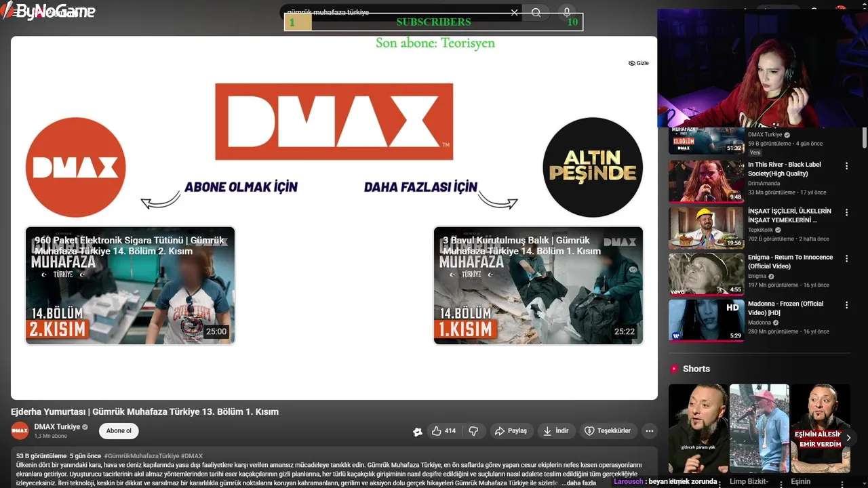Open the 'In This River - Black Label Society' thumbnail

[707, 181]
